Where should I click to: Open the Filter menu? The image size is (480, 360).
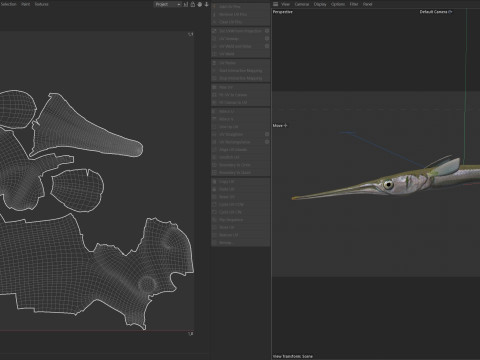354,4
